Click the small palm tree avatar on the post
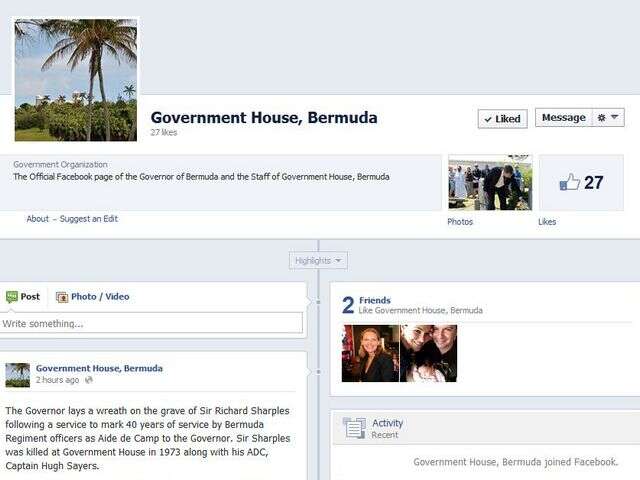The height and width of the screenshot is (480, 640). [18, 375]
